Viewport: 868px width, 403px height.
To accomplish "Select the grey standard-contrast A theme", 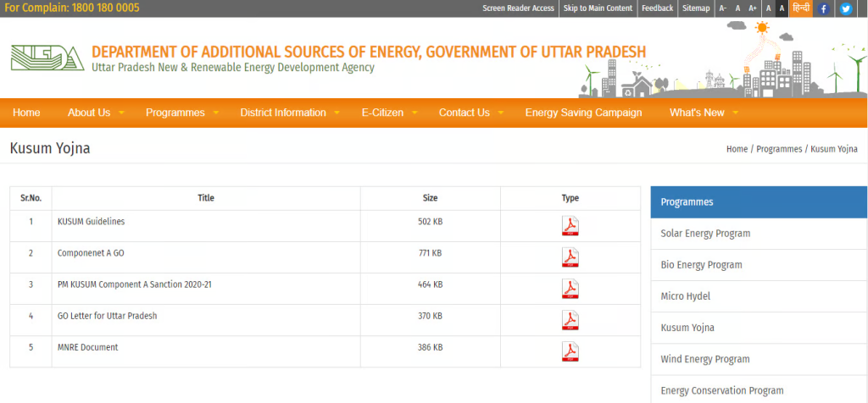I will [x=768, y=8].
